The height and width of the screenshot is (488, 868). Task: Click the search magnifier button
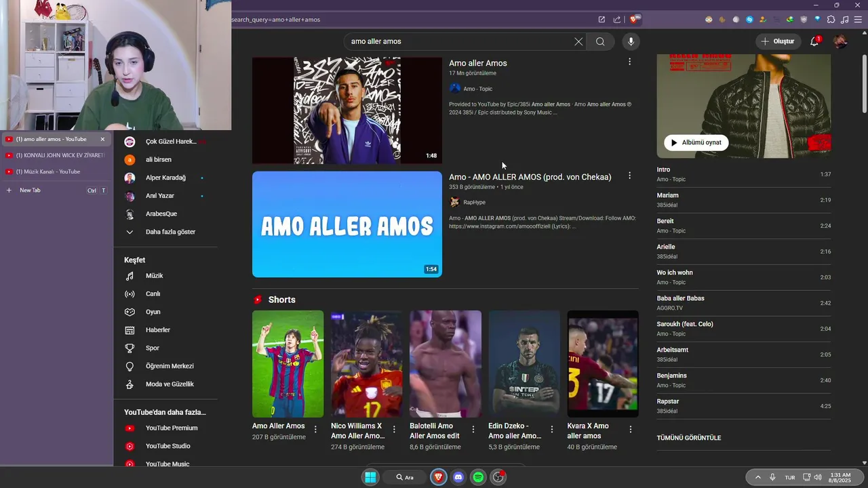600,41
